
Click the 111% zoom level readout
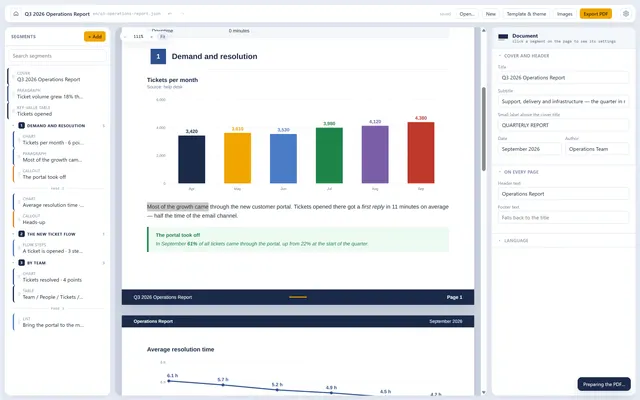click(138, 37)
